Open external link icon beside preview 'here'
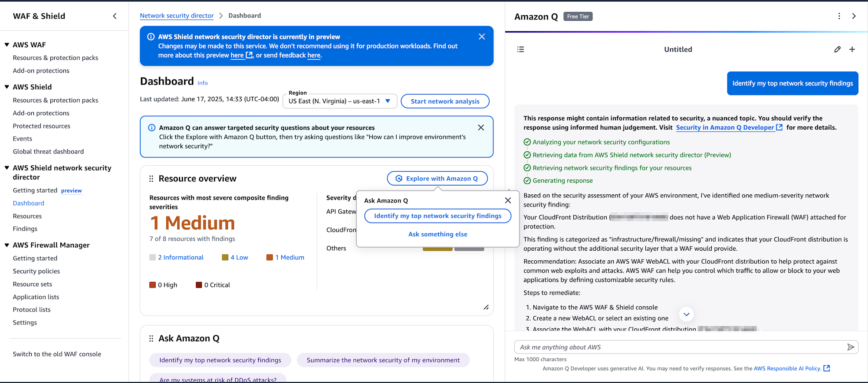The image size is (868, 383). tap(249, 55)
